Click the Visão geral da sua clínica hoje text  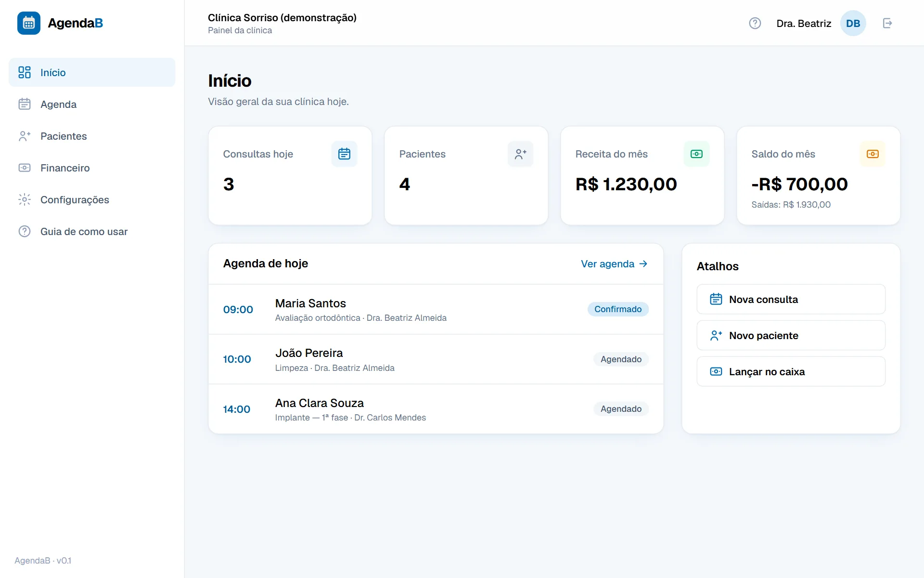coord(278,102)
